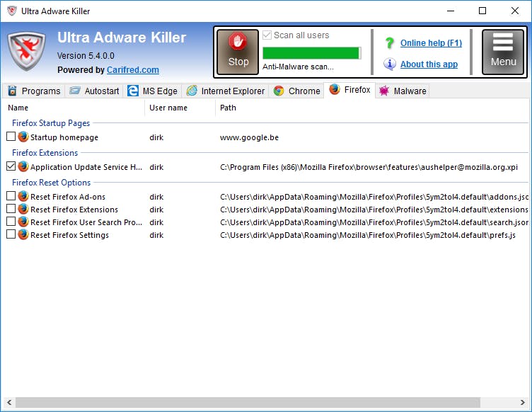Switch to the Chrome tab
Screen dimensions: 532x412
click(297, 91)
